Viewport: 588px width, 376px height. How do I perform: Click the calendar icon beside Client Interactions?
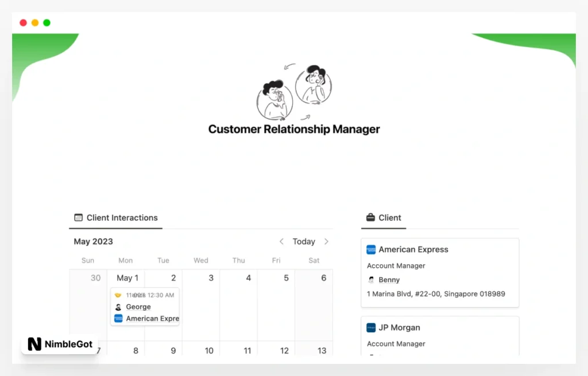[x=78, y=218]
